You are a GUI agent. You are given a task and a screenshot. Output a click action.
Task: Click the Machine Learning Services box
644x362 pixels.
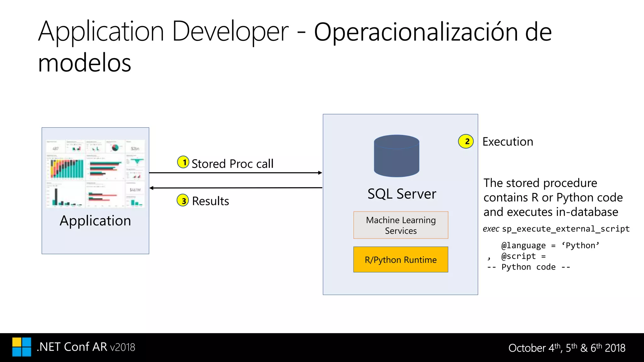[401, 225]
